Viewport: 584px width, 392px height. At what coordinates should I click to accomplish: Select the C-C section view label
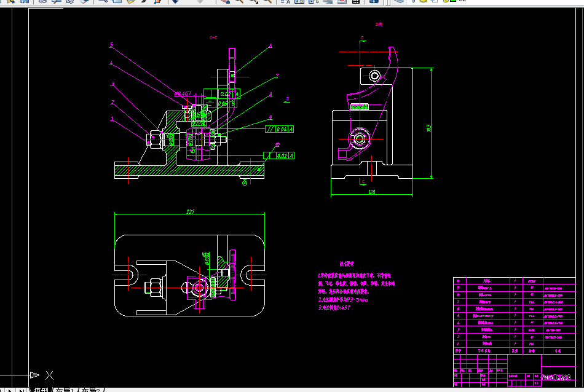point(213,37)
